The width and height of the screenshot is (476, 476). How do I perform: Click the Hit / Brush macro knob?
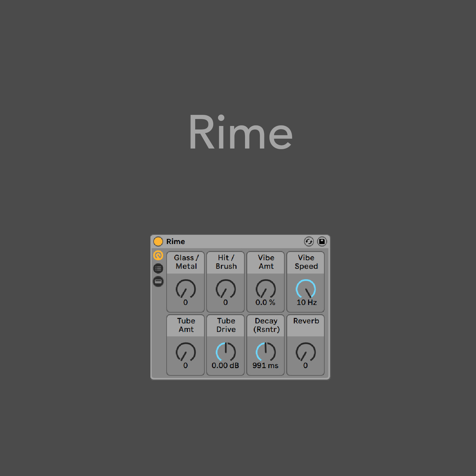tap(226, 289)
